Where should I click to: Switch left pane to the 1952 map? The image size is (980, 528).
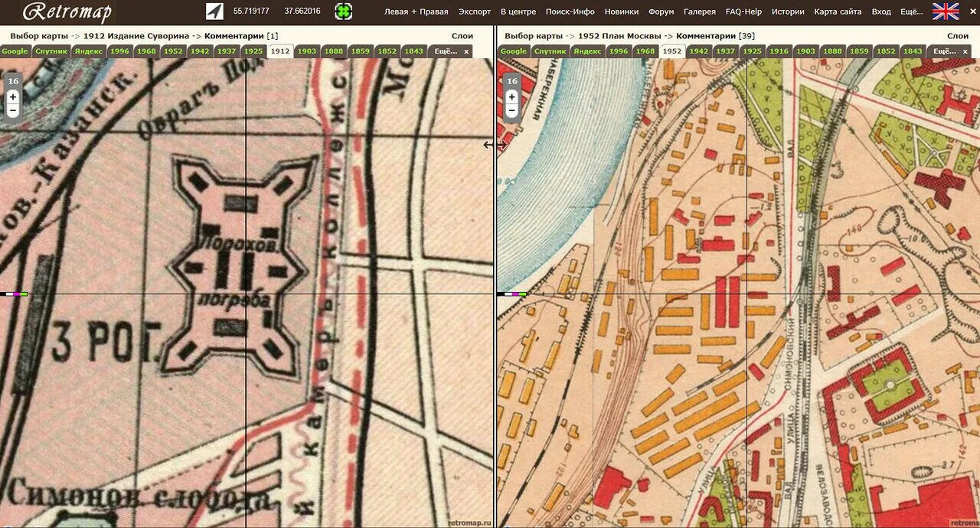(x=173, y=51)
